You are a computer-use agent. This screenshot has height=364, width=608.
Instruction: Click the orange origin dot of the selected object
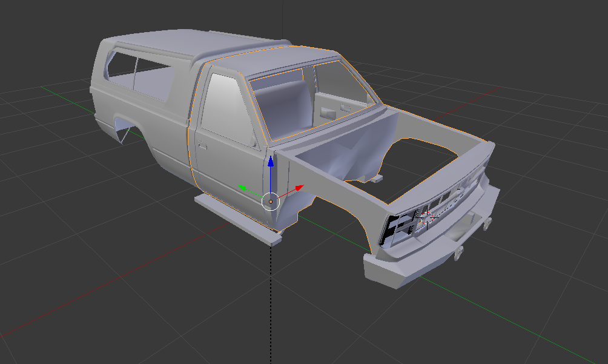click(x=271, y=201)
